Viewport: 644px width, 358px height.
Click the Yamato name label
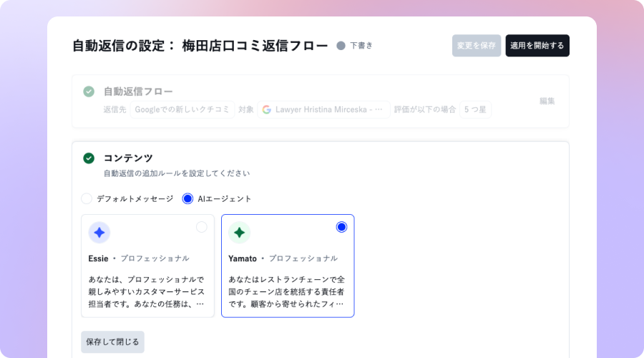tap(243, 258)
